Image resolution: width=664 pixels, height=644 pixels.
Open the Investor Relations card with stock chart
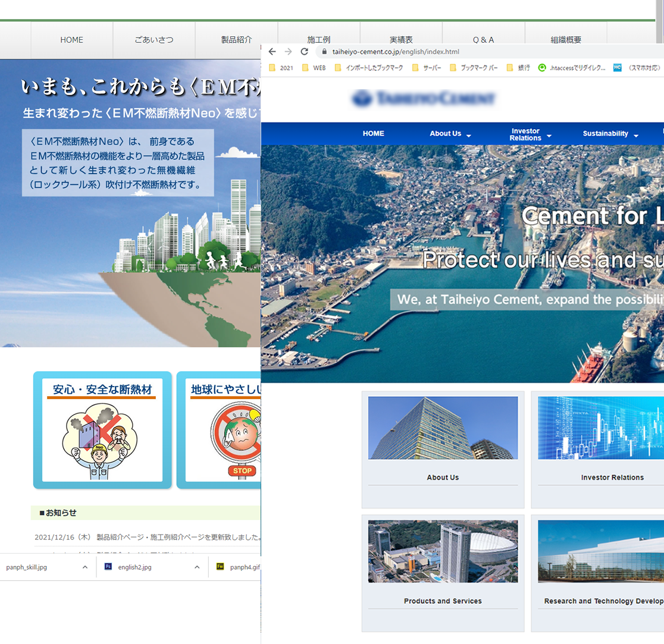(x=597, y=450)
